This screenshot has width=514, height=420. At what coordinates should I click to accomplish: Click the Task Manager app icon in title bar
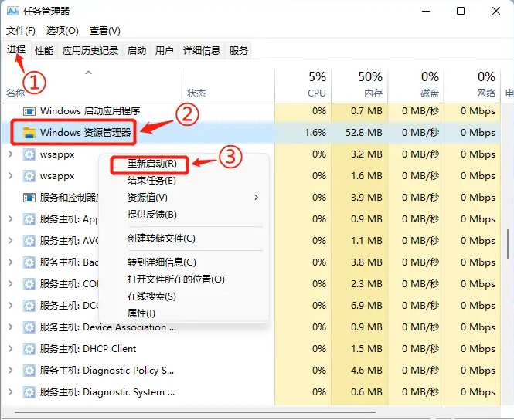pos(13,11)
